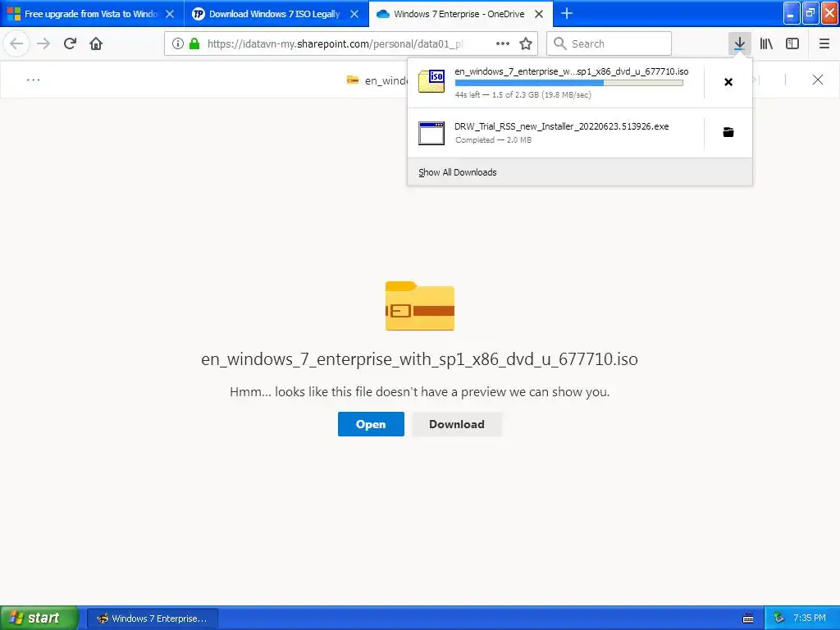Go back to the previous page
Screen dimensions: 840x630
[16, 43]
